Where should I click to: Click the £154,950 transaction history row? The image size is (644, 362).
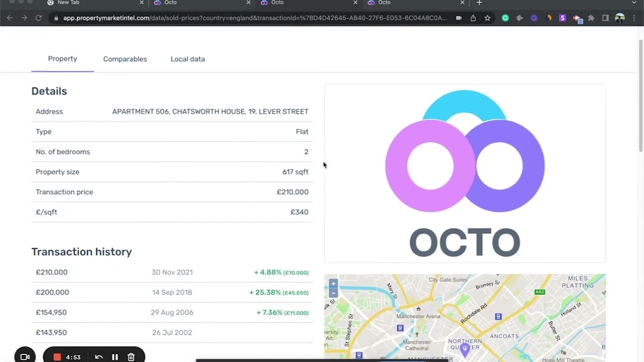pos(172,312)
